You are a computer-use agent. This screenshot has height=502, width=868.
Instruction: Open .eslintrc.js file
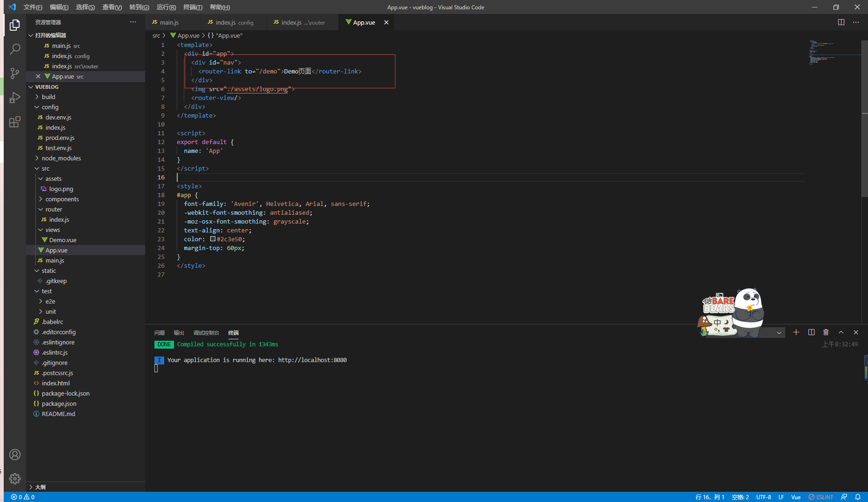86,352
